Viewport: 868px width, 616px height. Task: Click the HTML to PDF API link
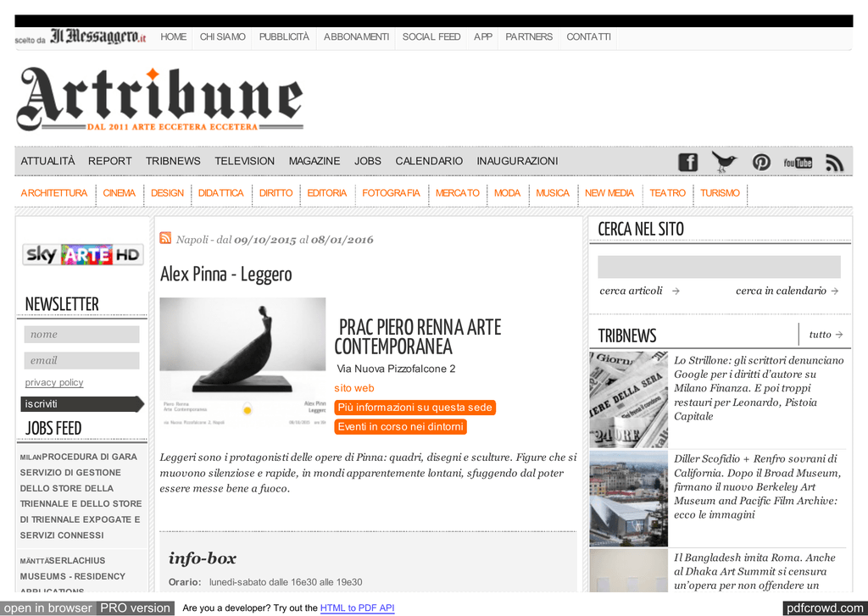click(x=357, y=608)
